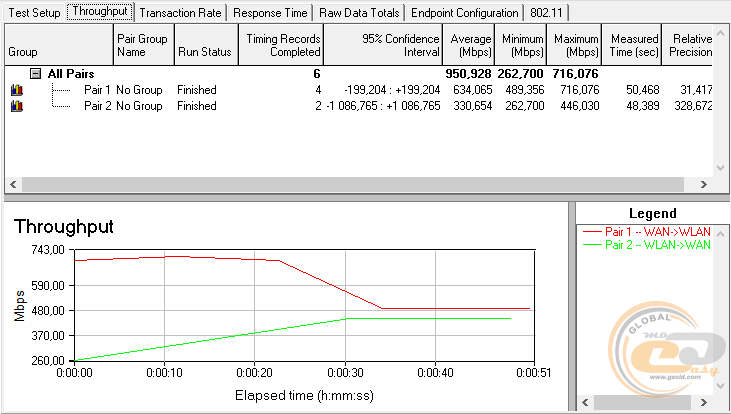Click Timing Records Completed column header

(281, 45)
